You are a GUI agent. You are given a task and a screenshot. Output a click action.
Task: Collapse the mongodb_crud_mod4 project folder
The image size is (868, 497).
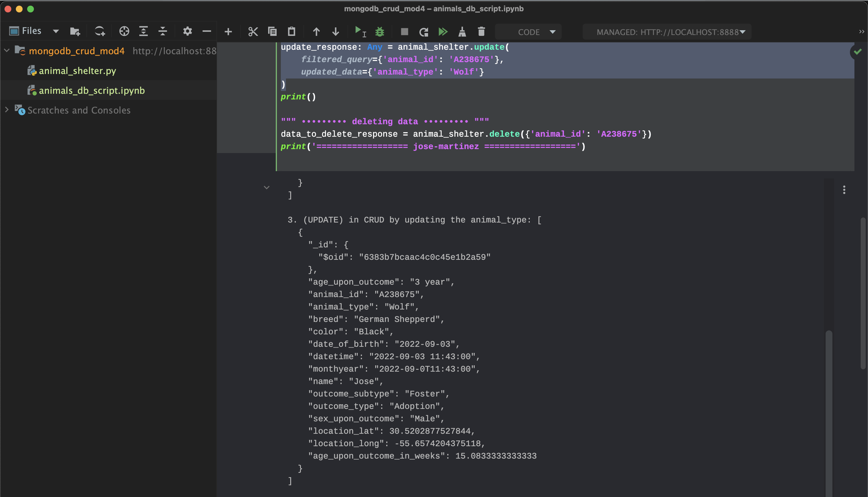coord(7,51)
